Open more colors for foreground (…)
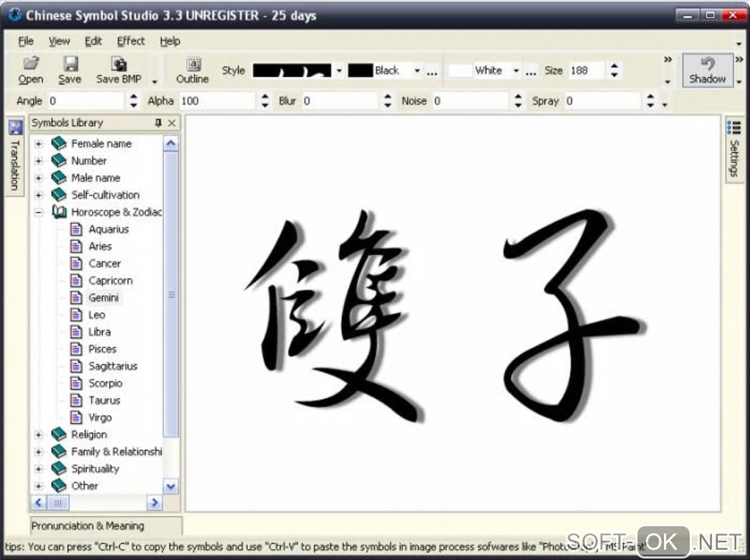 [432, 72]
